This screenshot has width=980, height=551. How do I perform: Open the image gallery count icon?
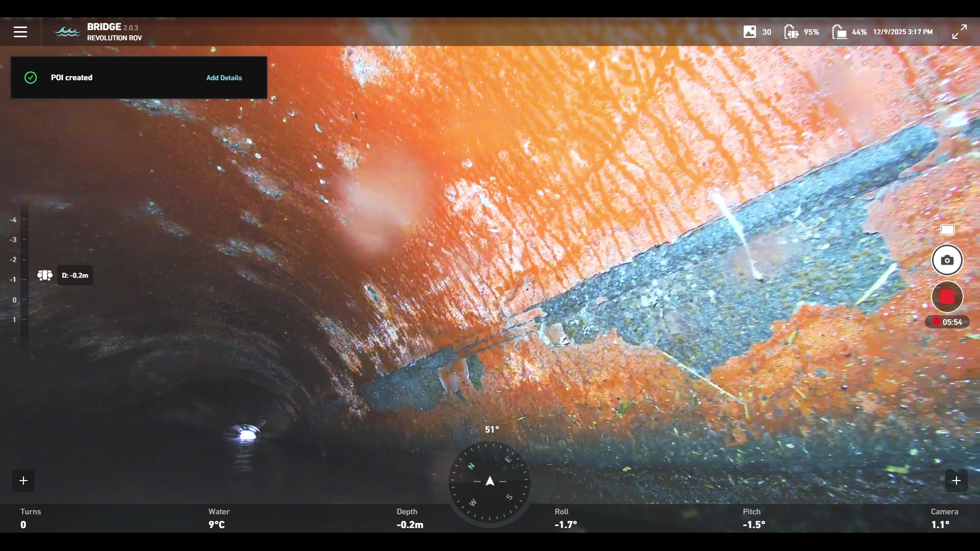tap(750, 32)
